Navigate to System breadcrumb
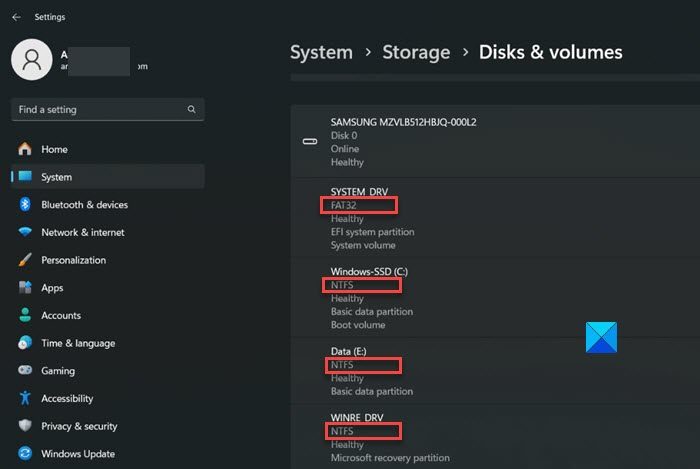The width and height of the screenshot is (700, 469). (x=321, y=52)
